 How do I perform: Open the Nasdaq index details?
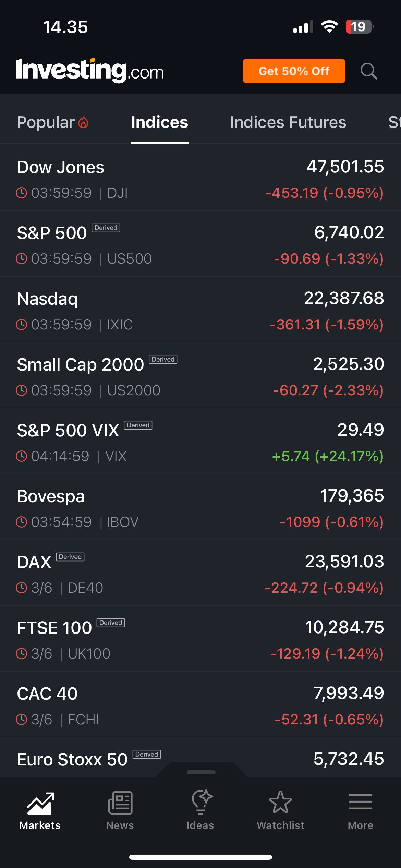tap(200, 311)
